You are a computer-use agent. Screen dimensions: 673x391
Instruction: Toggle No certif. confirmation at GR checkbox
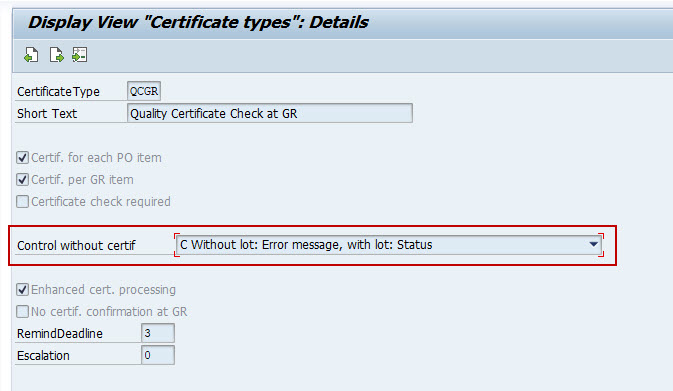[22, 311]
